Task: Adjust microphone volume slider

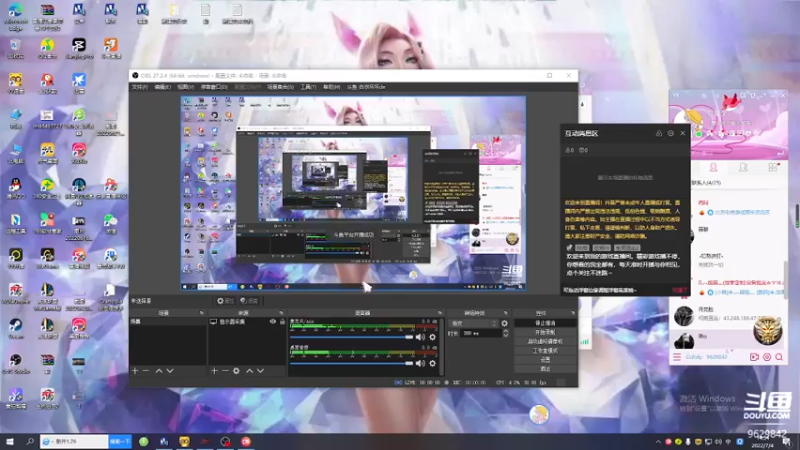Action: pyautogui.click(x=352, y=337)
